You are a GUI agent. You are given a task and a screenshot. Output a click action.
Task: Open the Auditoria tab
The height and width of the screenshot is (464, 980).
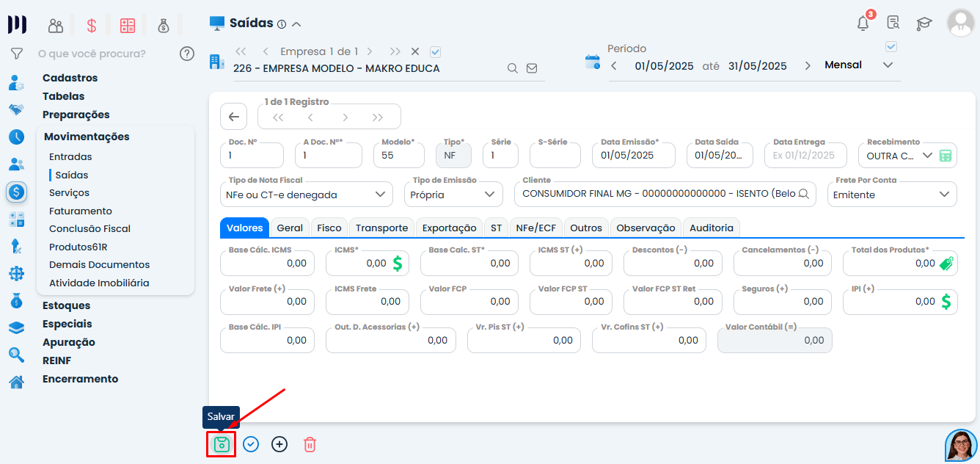[711, 228]
